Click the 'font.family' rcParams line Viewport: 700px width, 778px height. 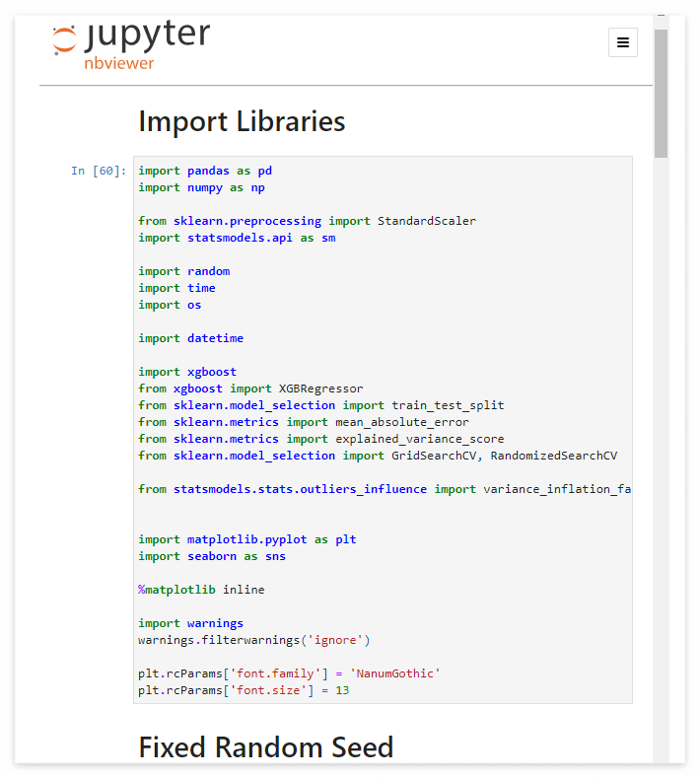tap(289, 673)
